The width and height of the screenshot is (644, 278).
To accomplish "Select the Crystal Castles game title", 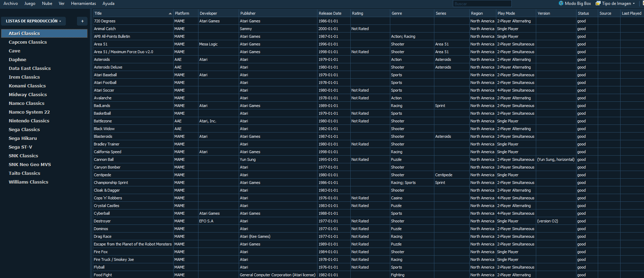I will pos(106,206).
